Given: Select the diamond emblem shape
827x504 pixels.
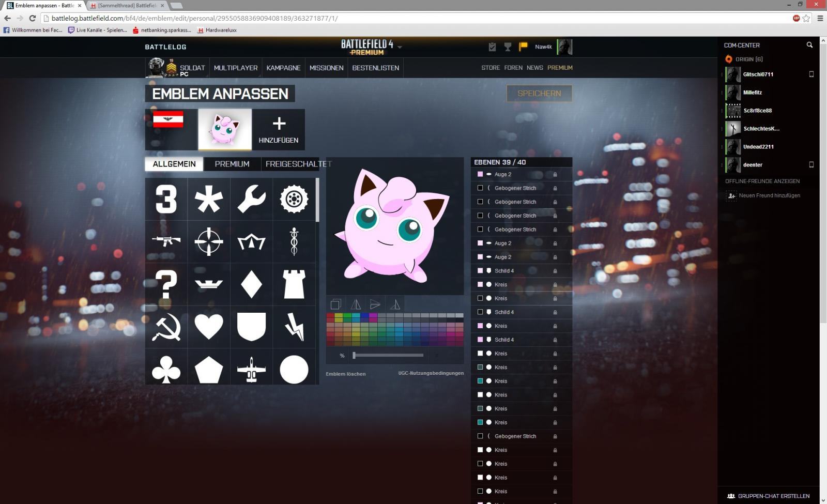Looking at the screenshot, I should click(251, 284).
